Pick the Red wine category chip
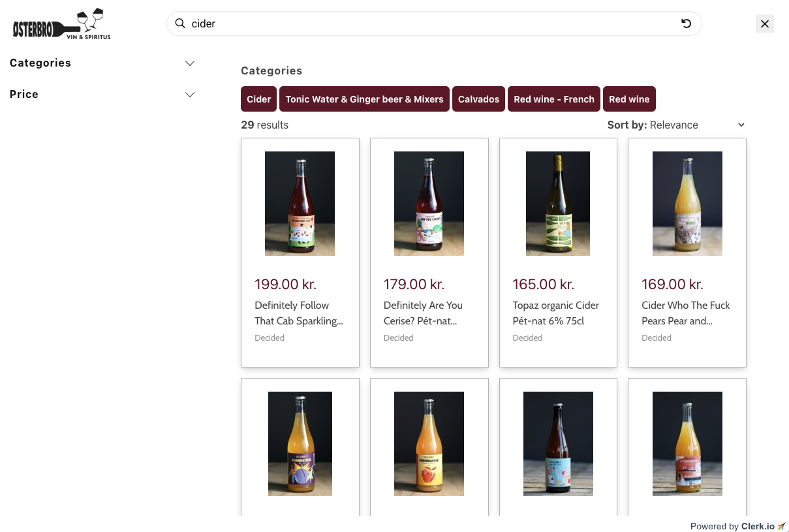The image size is (789, 532). coord(629,99)
